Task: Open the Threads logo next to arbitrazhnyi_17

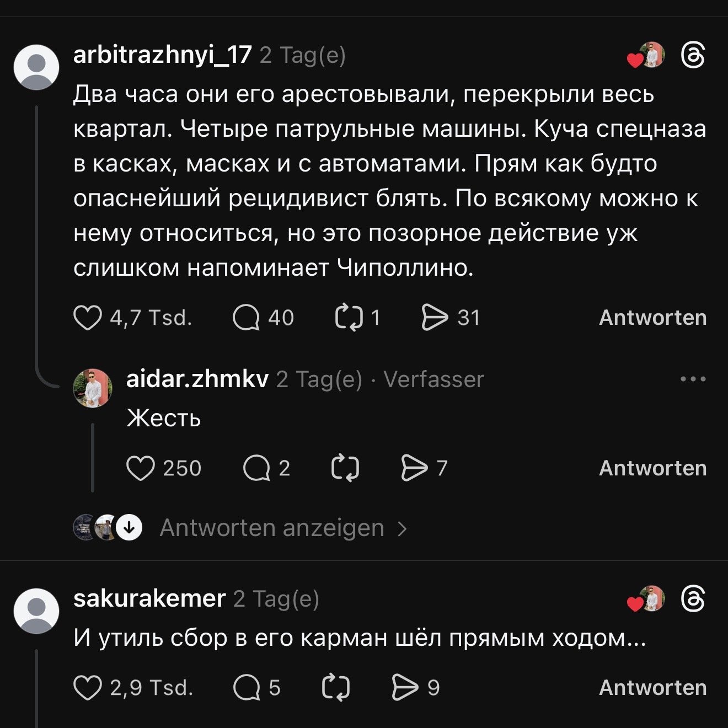Action: point(693,56)
